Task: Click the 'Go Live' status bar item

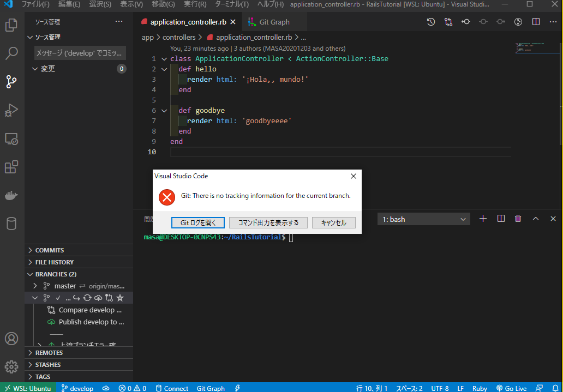Action: click(511, 388)
